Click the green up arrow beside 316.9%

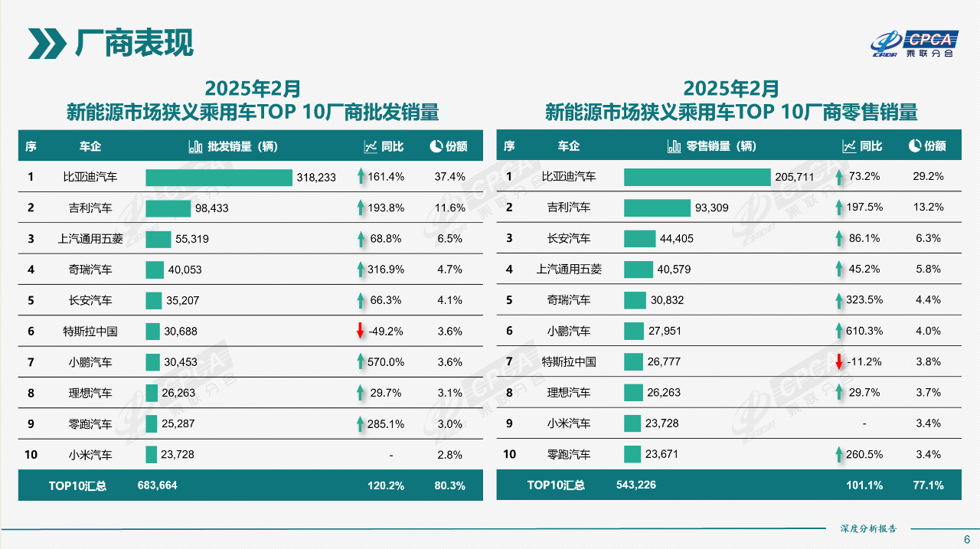tap(361, 270)
